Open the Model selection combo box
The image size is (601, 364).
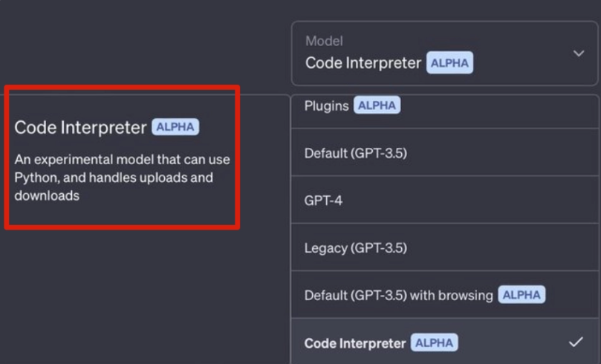tap(444, 53)
